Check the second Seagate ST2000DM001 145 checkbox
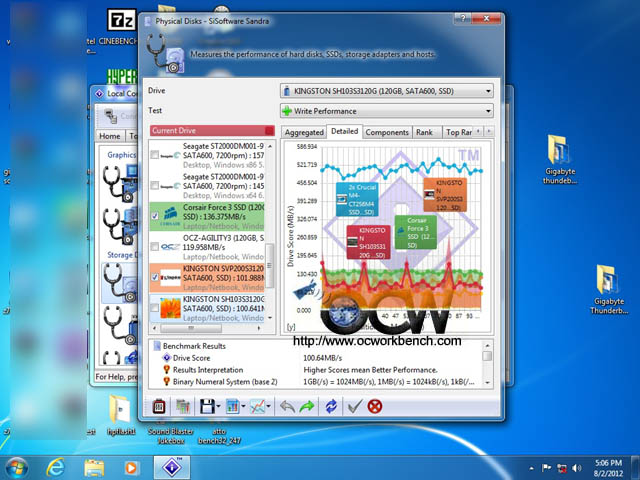The height and width of the screenshot is (480, 640). (x=155, y=186)
